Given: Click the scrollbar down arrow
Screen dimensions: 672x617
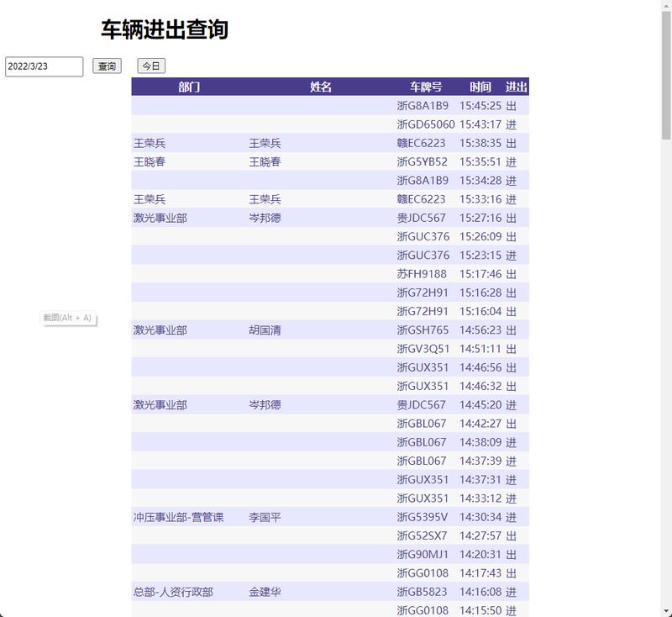Looking at the screenshot, I should [x=666, y=612].
